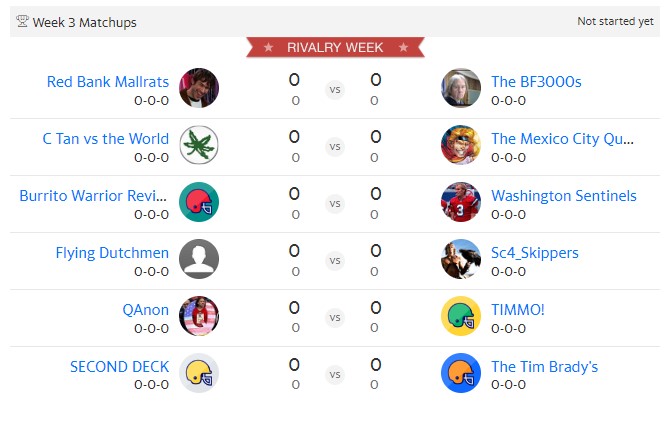Image resolution: width=670 pixels, height=426 pixels.
Task: Click The BF3000s team avatar
Action: coord(461,88)
